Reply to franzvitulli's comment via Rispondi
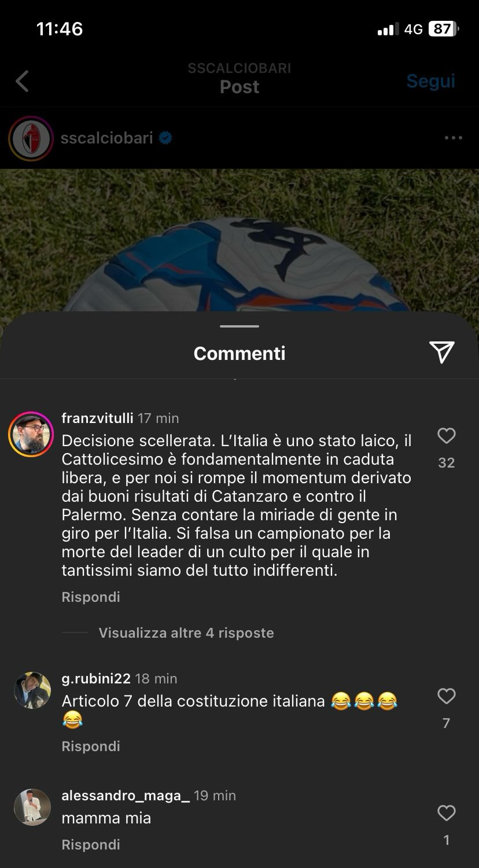479x868 pixels. tap(91, 597)
